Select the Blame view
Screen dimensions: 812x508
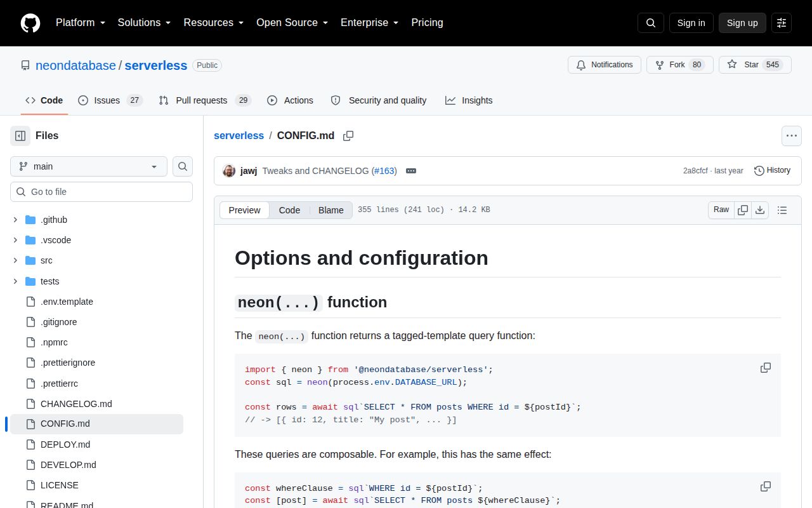331,210
